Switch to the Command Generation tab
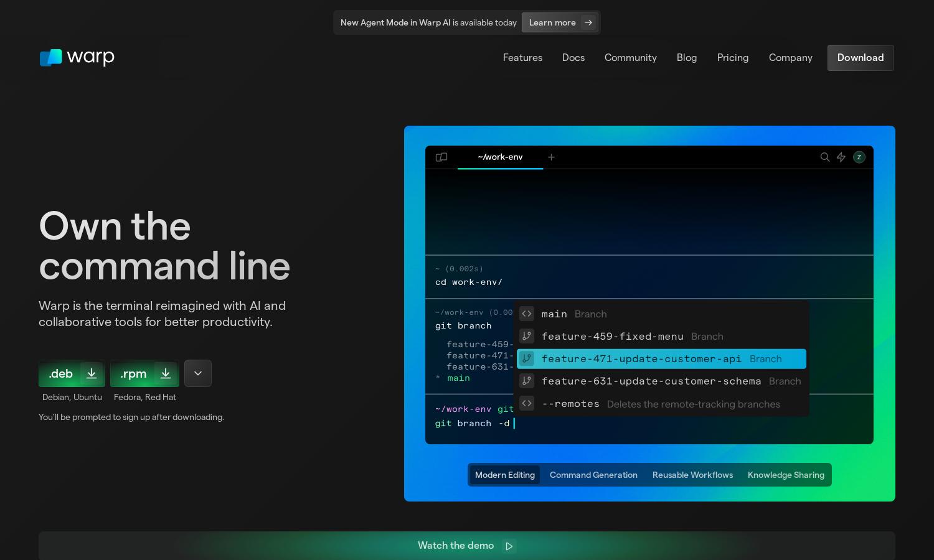Image resolution: width=934 pixels, height=560 pixels. click(593, 475)
